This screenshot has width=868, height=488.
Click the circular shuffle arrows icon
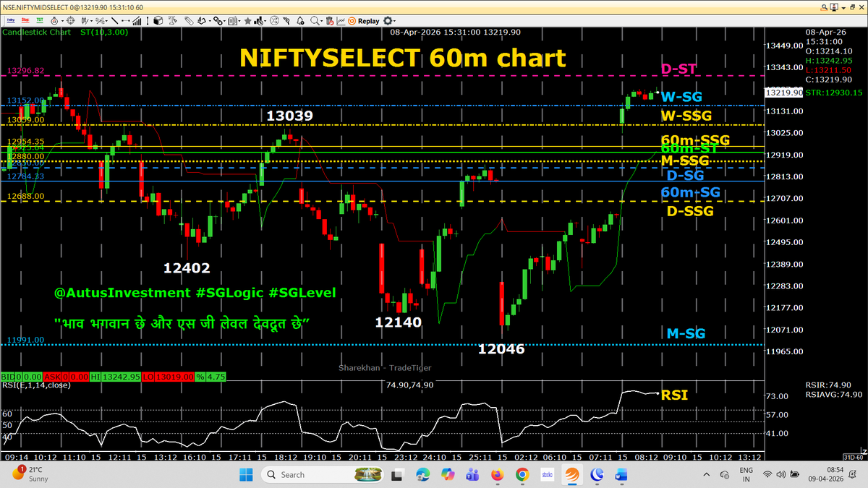(x=274, y=21)
